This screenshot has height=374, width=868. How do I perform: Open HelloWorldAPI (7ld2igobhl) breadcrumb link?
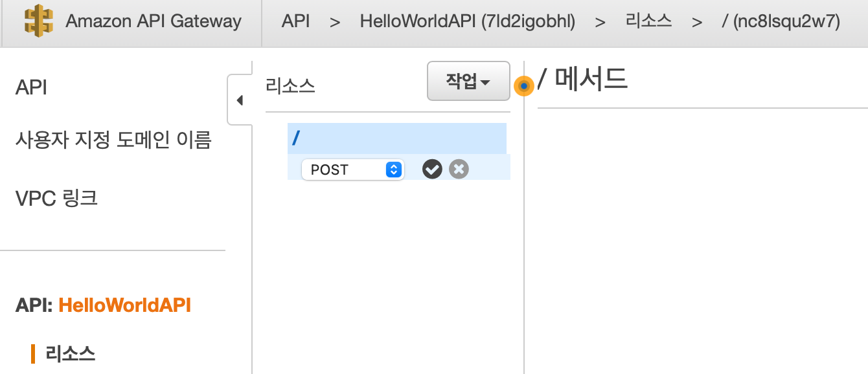[467, 21]
